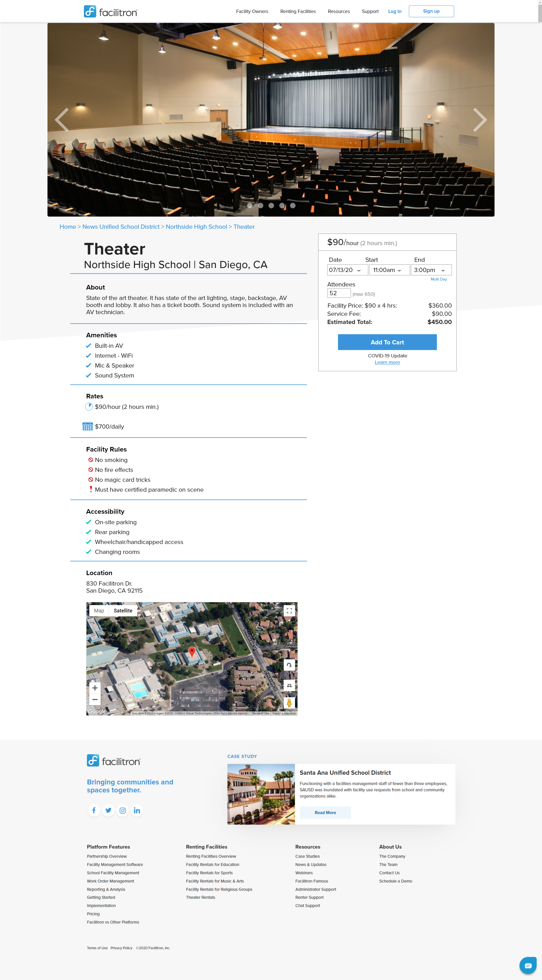Image resolution: width=542 pixels, height=980 pixels.
Task: Open News & Updates footer link
Action: click(311, 865)
